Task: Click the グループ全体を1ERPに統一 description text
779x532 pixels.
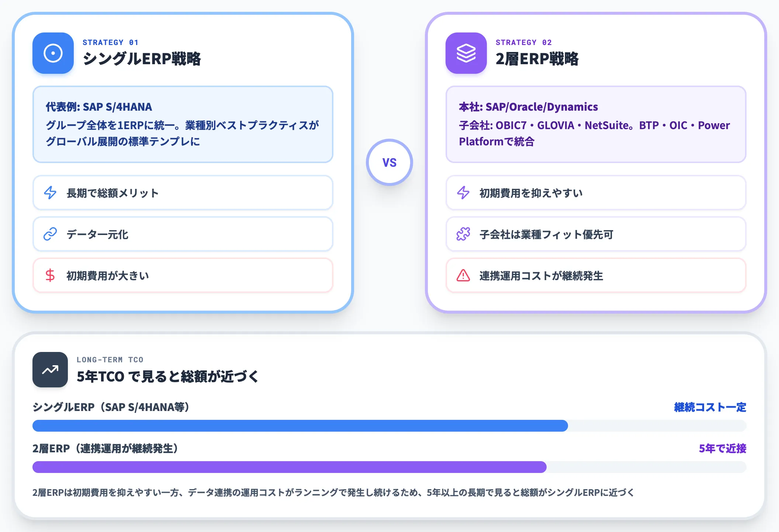Action: 182,133
